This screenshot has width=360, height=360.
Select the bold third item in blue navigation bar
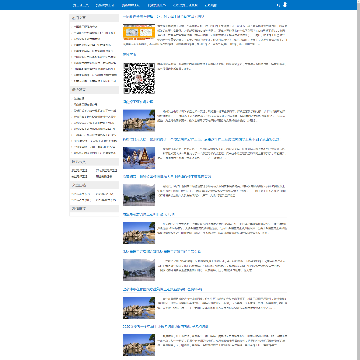click(130, 5)
